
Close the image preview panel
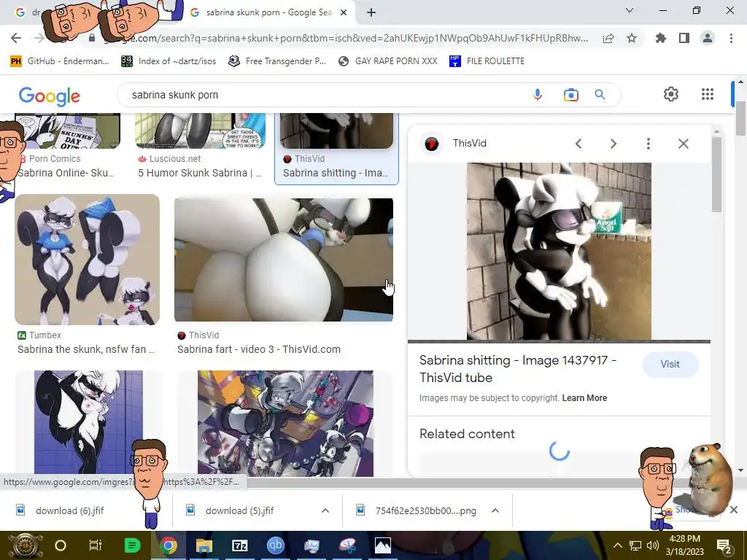(x=683, y=144)
